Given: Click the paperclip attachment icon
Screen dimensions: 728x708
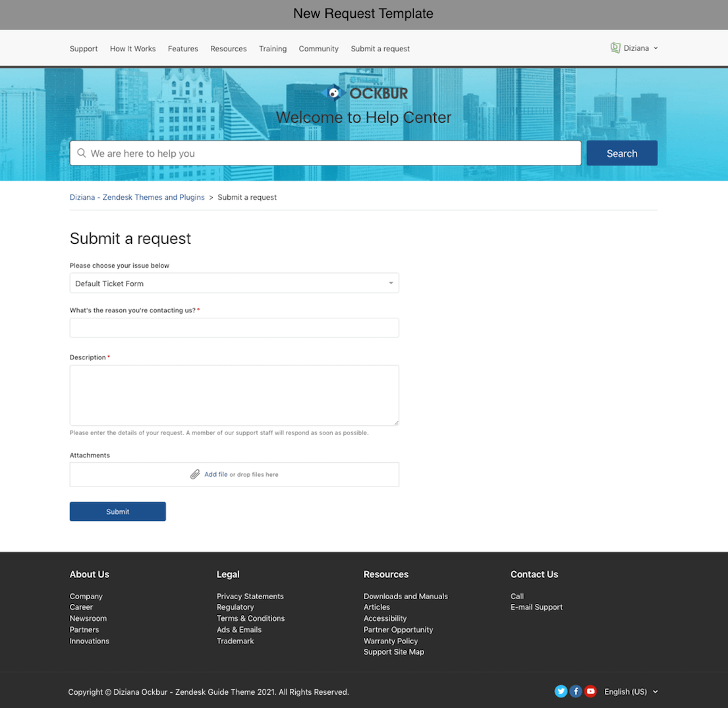Looking at the screenshot, I should tap(195, 475).
